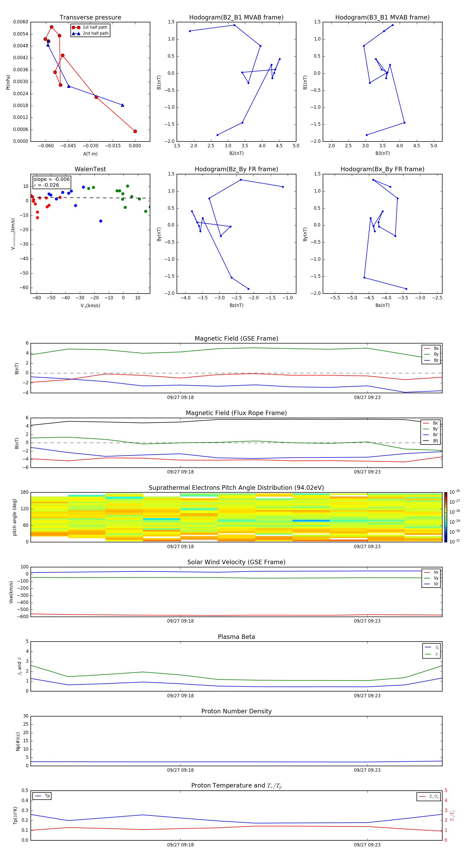Click the pitch angle colorbar
The image size is (473, 868).
[x=446, y=517]
